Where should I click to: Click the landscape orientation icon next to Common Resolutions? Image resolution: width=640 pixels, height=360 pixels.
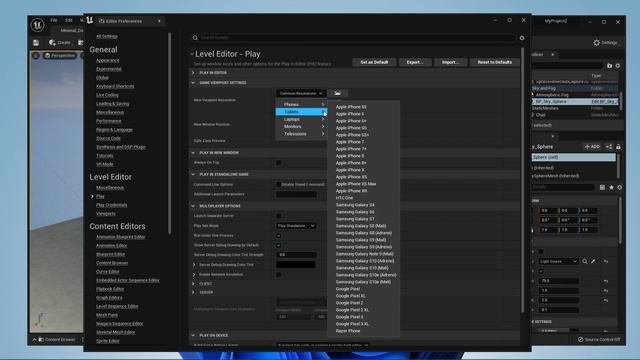337,93
